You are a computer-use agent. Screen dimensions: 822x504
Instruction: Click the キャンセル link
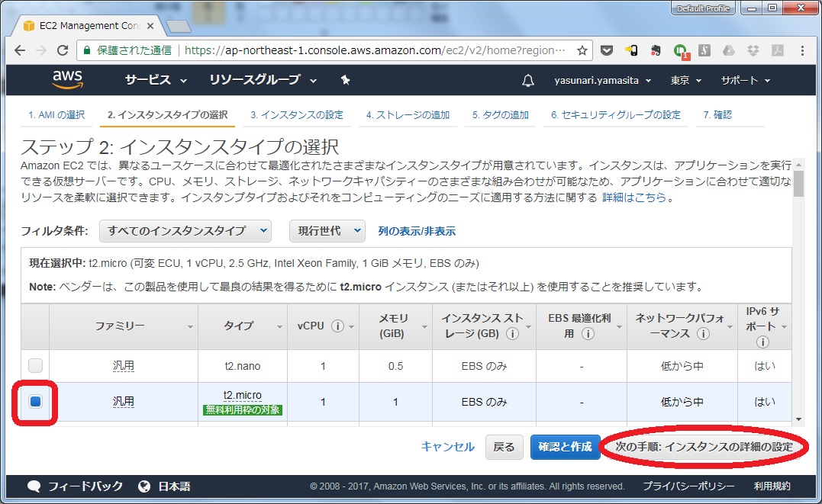click(x=448, y=447)
